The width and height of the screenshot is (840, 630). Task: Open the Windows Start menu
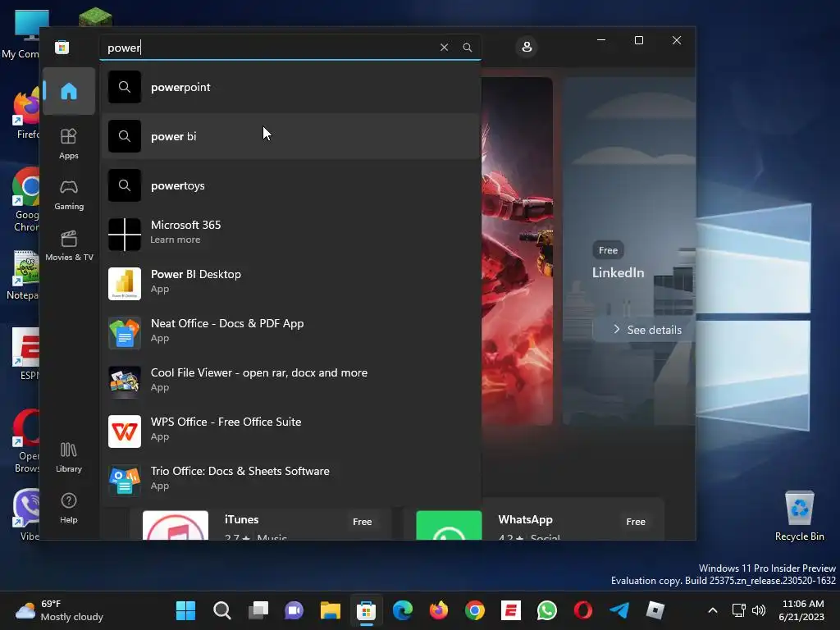[x=186, y=610]
